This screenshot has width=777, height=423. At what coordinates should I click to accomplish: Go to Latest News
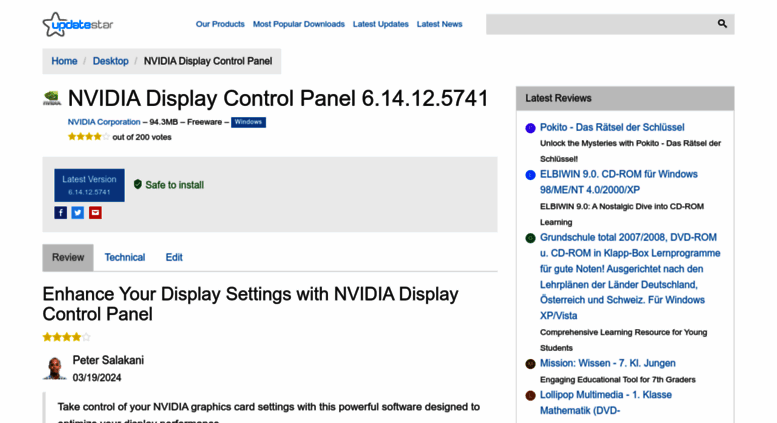[x=440, y=24]
